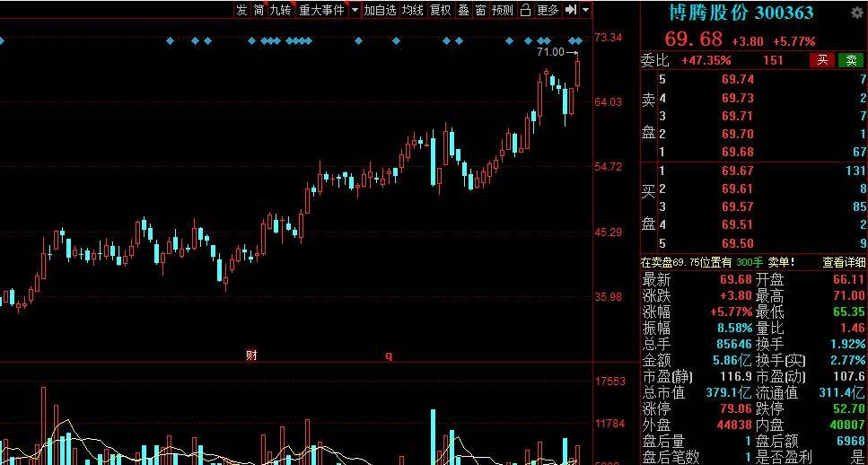Open the 更多 more options menu
The image size is (868, 465).
[x=548, y=10]
